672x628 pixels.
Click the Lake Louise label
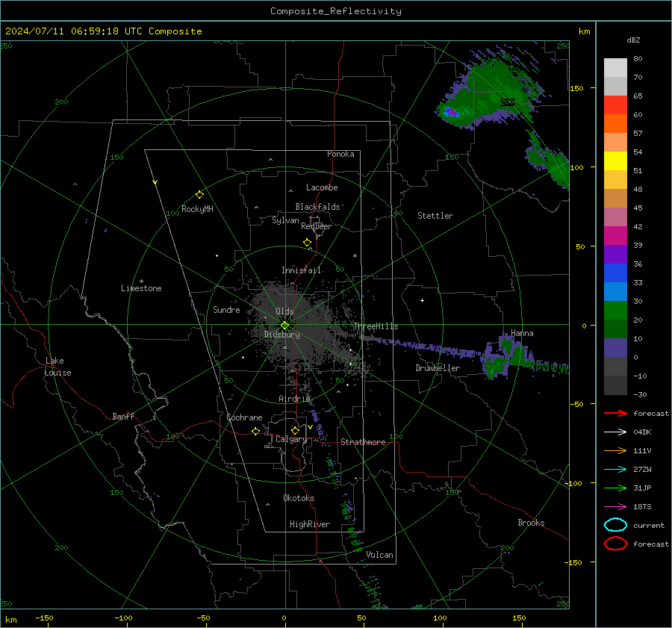(57, 367)
